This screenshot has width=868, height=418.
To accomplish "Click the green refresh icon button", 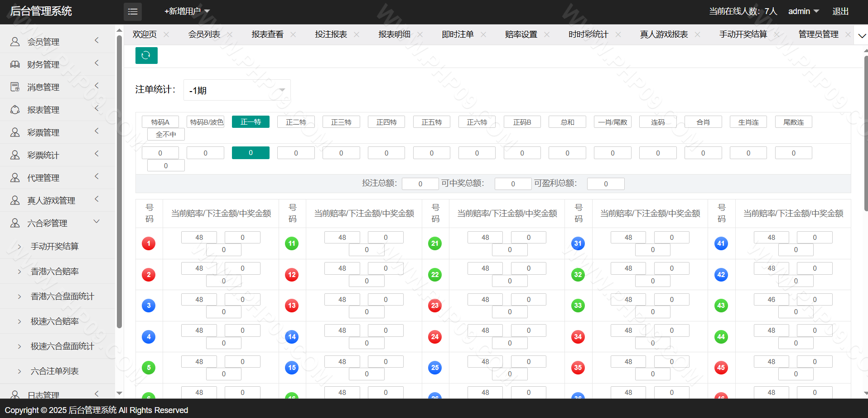I will (146, 55).
